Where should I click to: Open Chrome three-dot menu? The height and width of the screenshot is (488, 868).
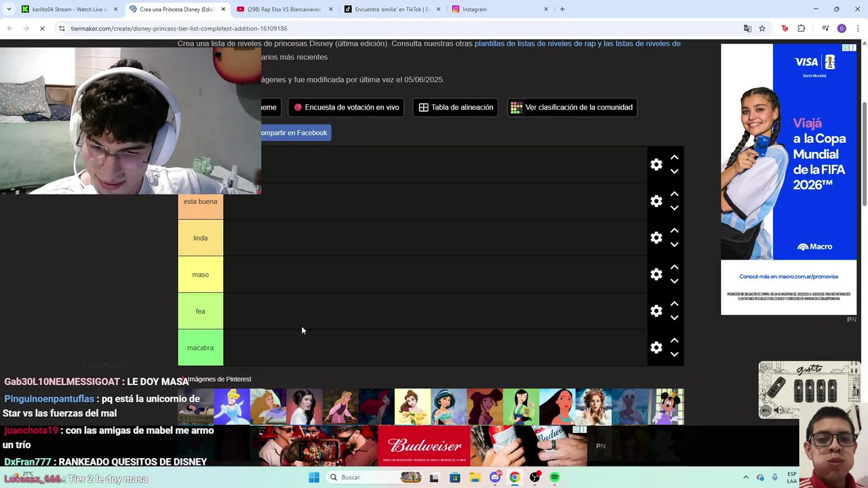858,28
